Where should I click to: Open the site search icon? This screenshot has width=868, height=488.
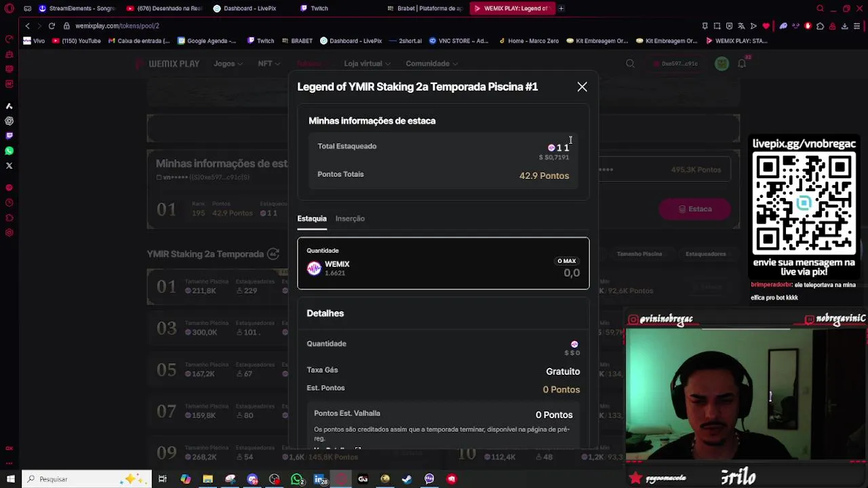pos(630,64)
